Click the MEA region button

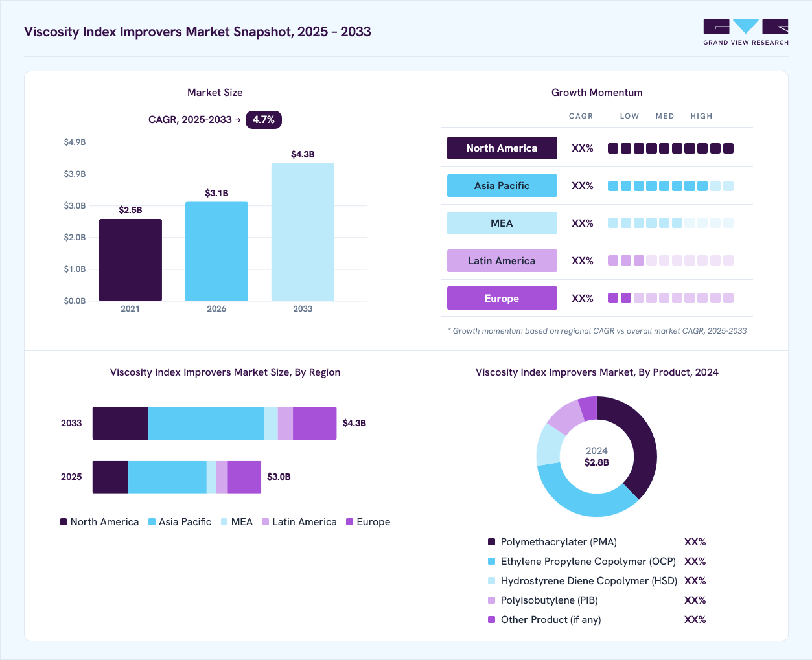click(x=502, y=223)
